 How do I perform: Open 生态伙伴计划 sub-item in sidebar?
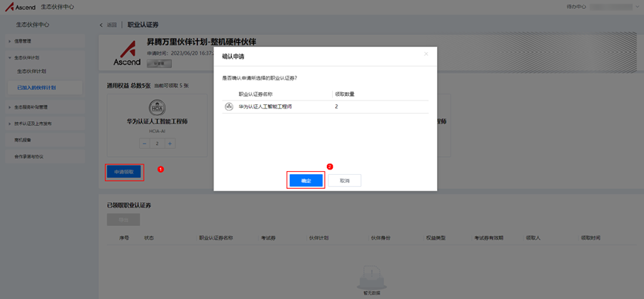tap(31, 71)
